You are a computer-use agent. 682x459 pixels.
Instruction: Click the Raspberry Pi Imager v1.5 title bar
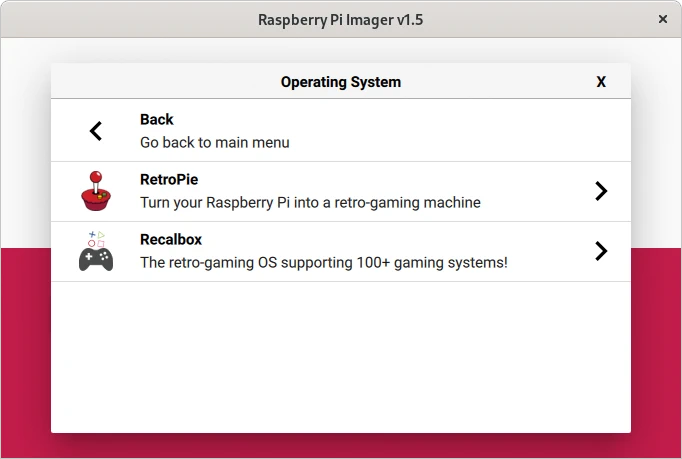(x=340, y=19)
